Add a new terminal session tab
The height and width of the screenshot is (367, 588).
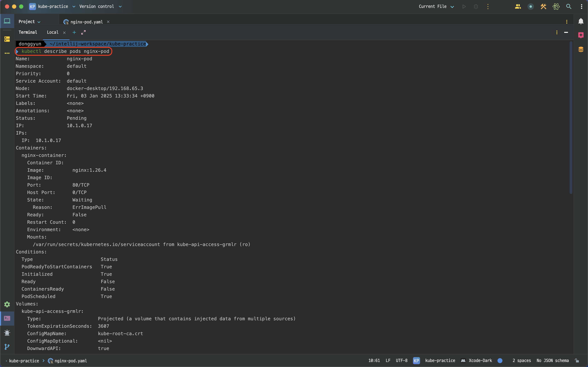[74, 32]
